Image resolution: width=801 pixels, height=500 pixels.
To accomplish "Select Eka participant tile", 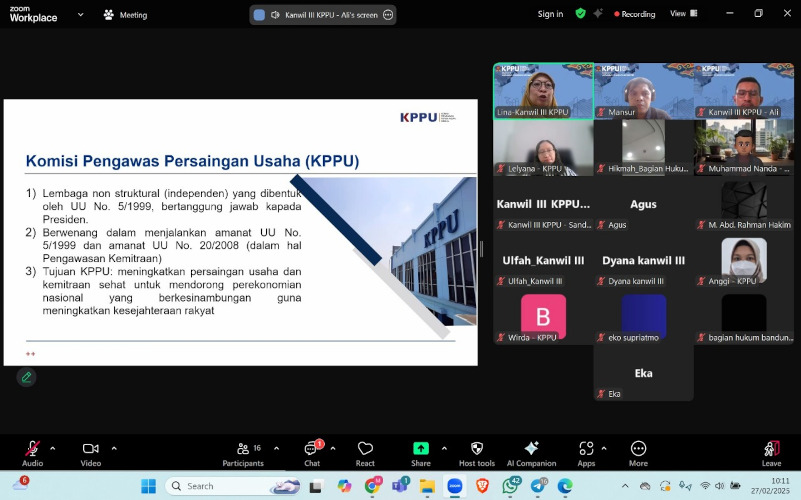I will (644, 373).
